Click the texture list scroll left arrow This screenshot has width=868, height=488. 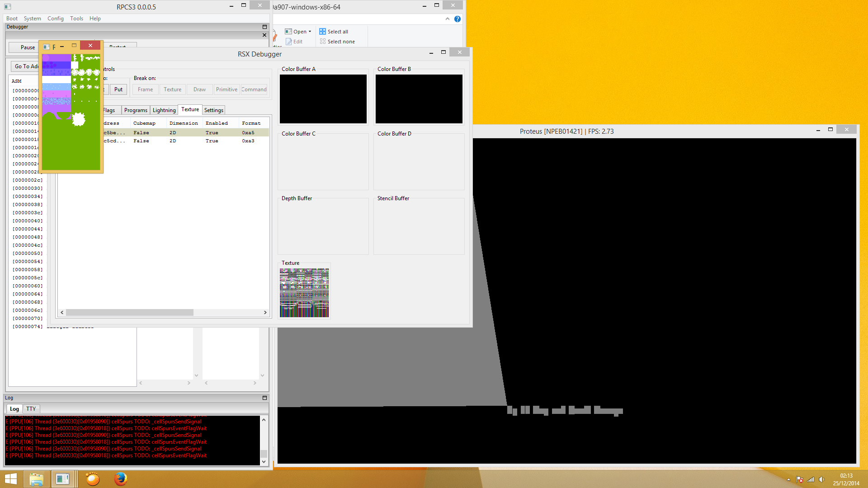[62, 313]
